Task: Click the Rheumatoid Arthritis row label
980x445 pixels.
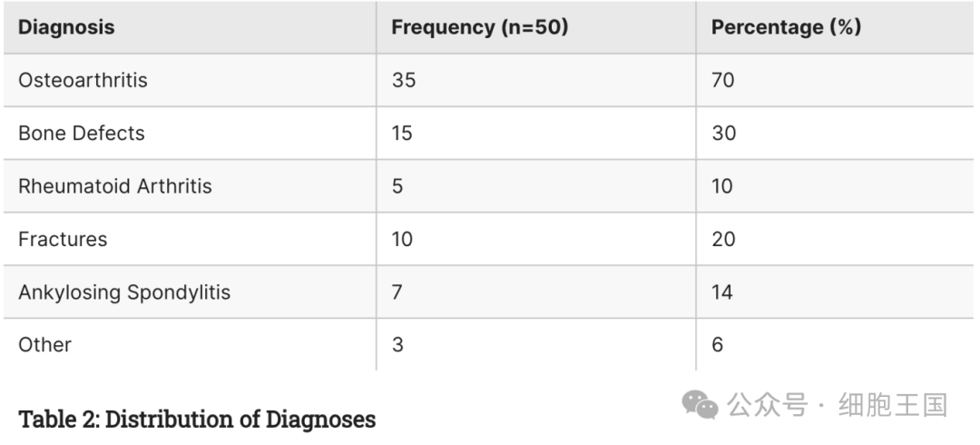Action: click(115, 186)
